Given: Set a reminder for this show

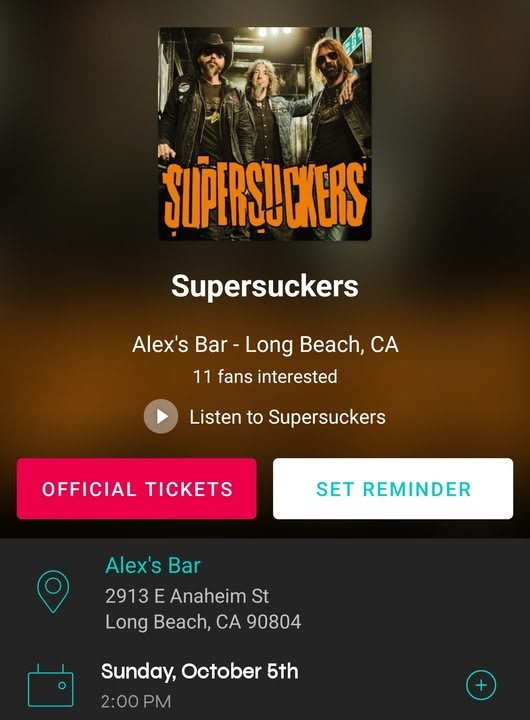Looking at the screenshot, I should tap(393, 489).
